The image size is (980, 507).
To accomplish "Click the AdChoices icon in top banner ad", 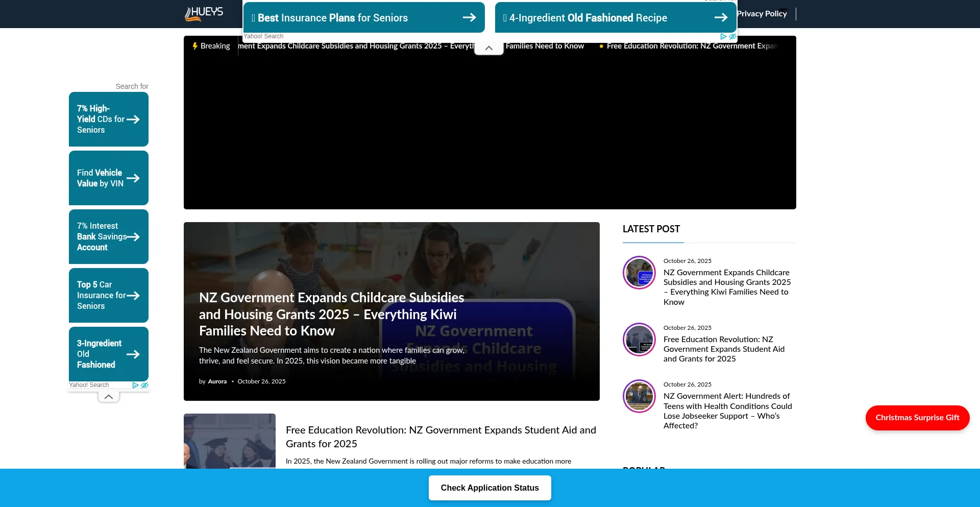I will click(723, 36).
